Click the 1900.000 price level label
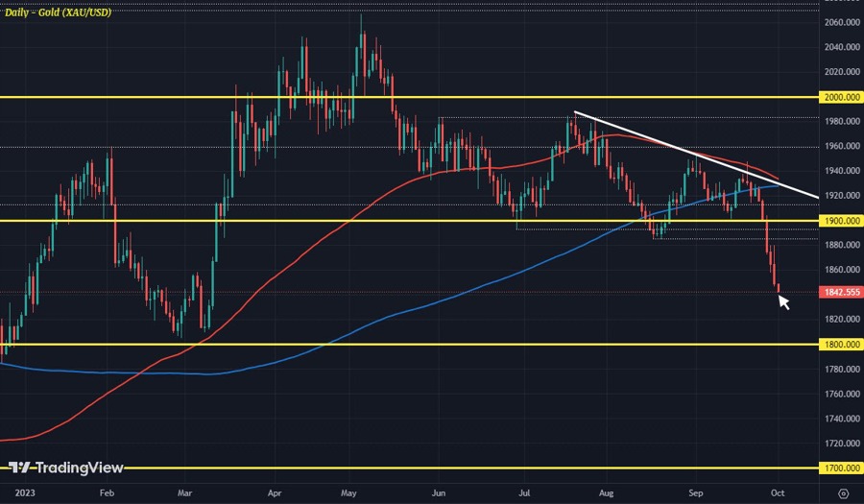The height and width of the screenshot is (504, 864). (x=842, y=221)
